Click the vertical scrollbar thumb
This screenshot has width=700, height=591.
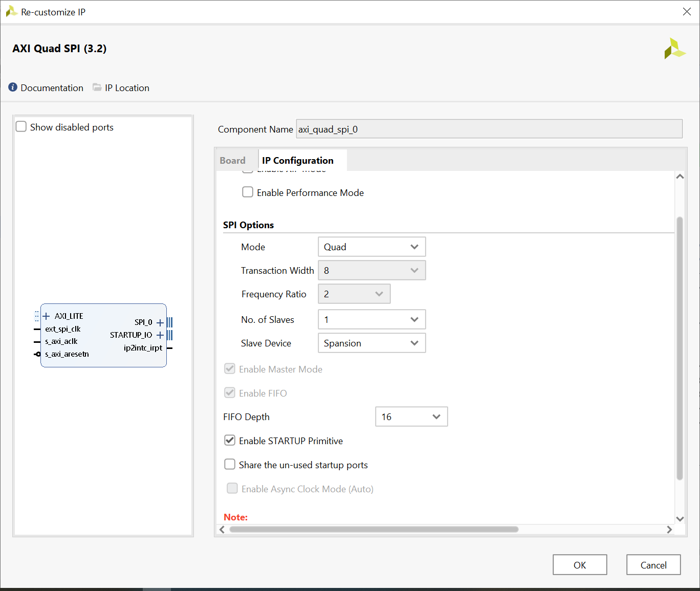(680, 348)
